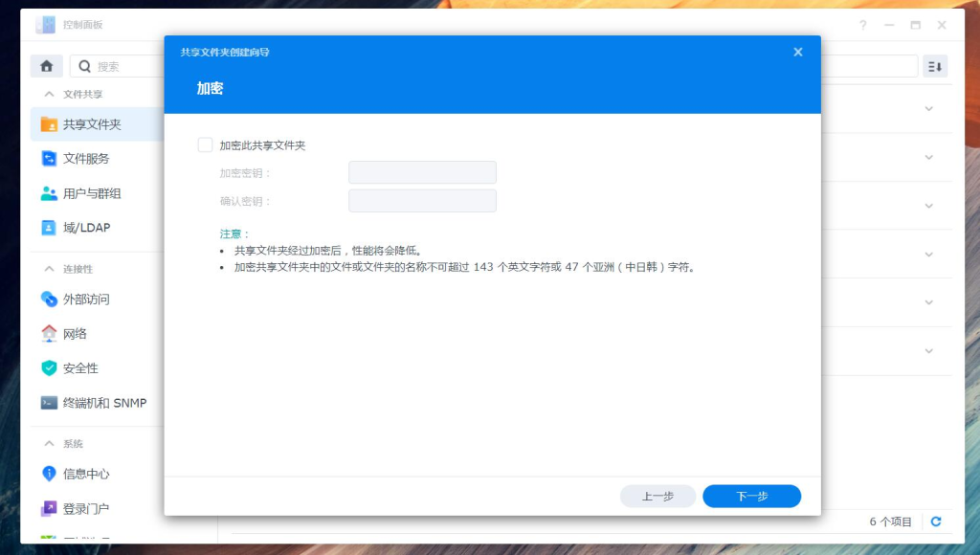
Task: Click the 下一步 button
Action: point(751,496)
